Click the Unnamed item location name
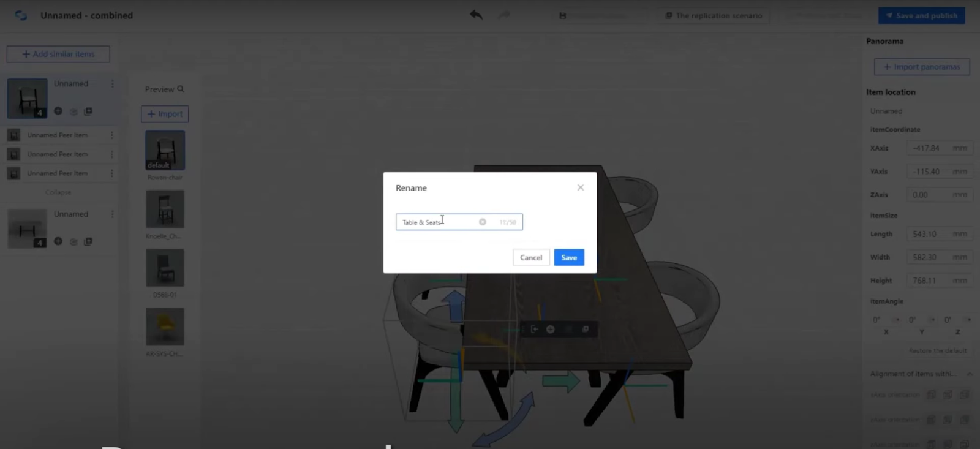980x449 pixels. 886,111
